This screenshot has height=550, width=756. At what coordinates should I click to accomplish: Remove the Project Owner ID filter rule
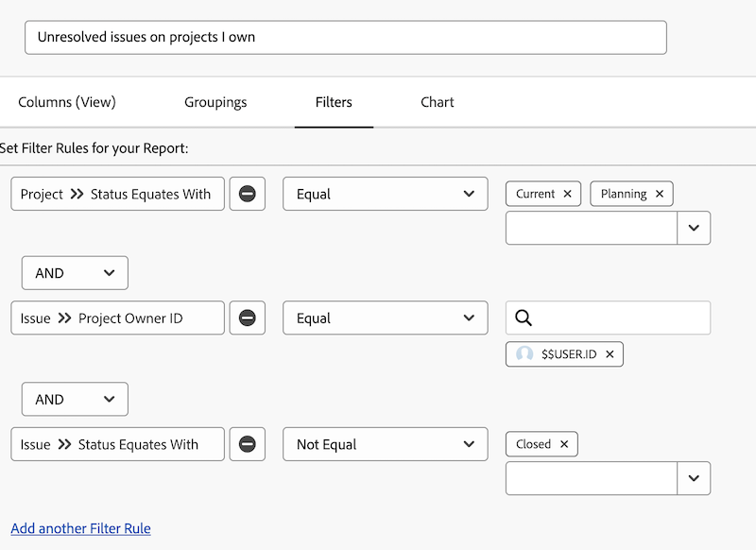247,318
